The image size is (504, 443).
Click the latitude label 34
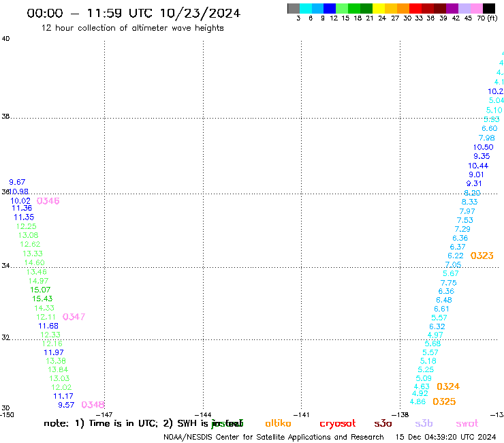pyautogui.click(x=5, y=266)
